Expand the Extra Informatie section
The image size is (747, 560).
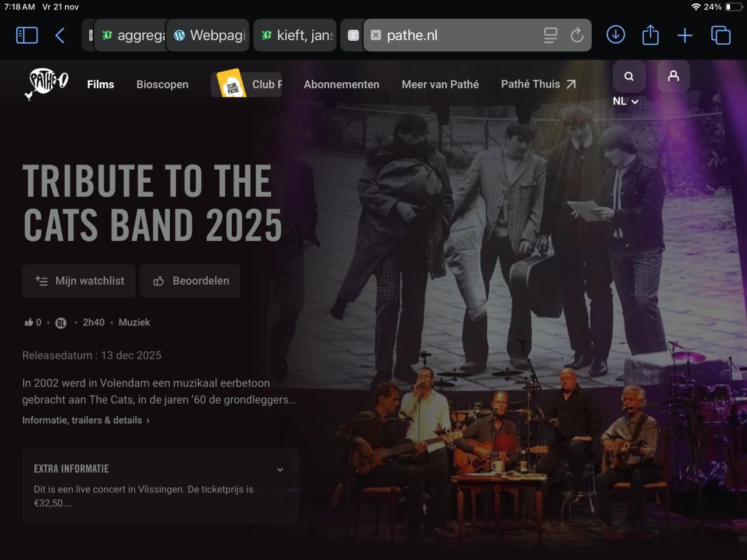pyautogui.click(x=280, y=470)
